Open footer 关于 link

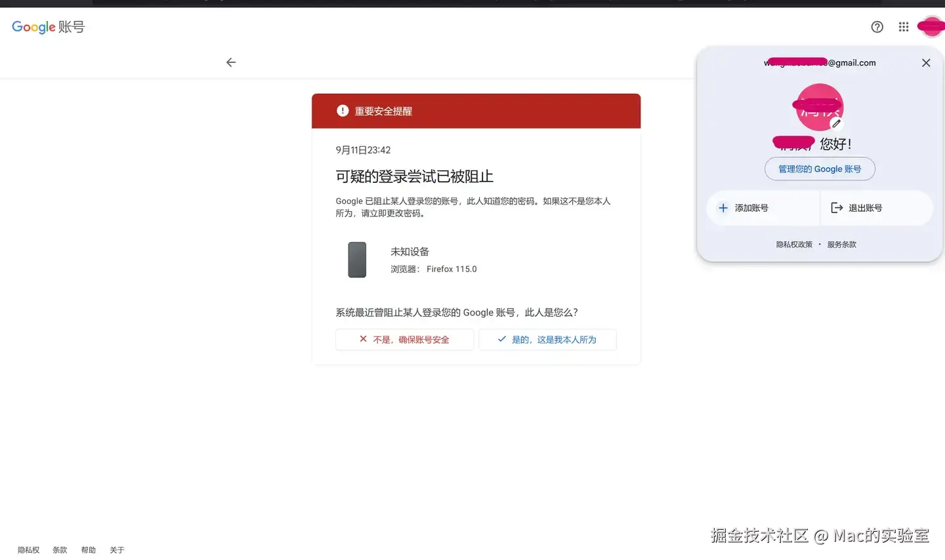tap(117, 550)
